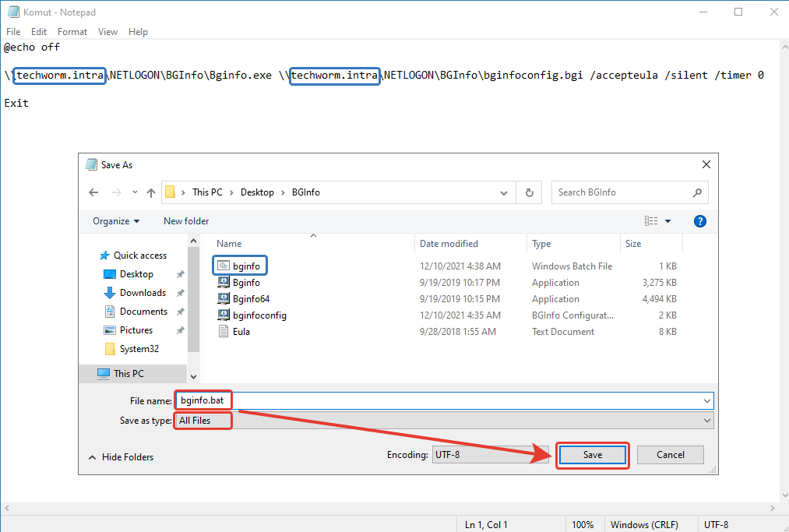Select the Eula text document
The width and height of the screenshot is (789, 532).
[x=241, y=332]
